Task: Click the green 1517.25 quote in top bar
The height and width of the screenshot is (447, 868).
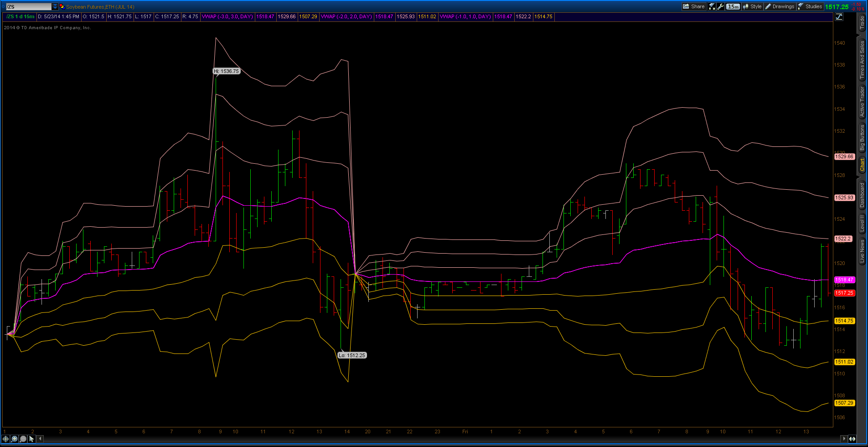Action: pos(837,7)
